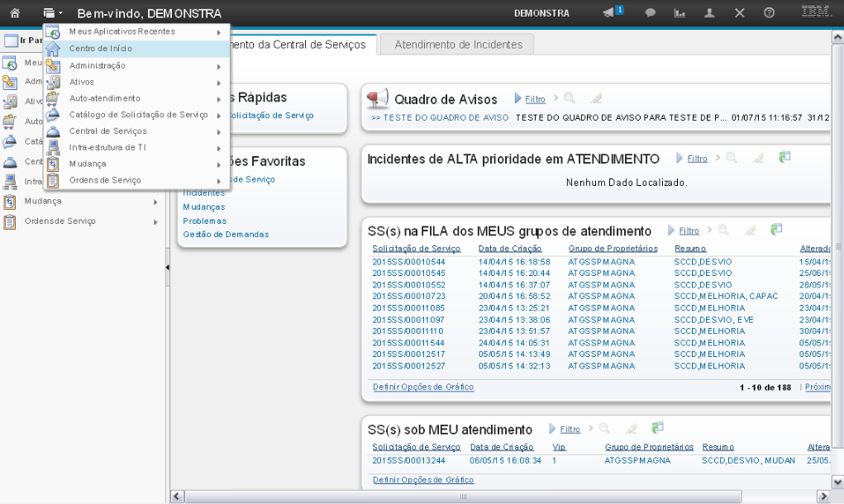Screen dimensions: 844x504
Task: Toggle the Go To menu dropdown in the header
Action: click(x=53, y=13)
